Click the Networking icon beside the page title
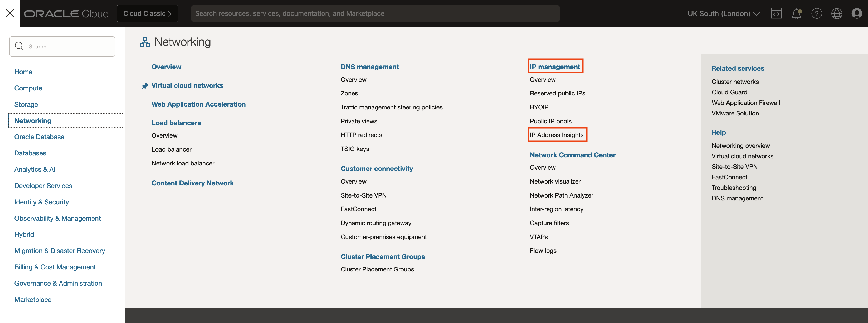The height and width of the screenshot is (323, 868). tap(145, 42)
